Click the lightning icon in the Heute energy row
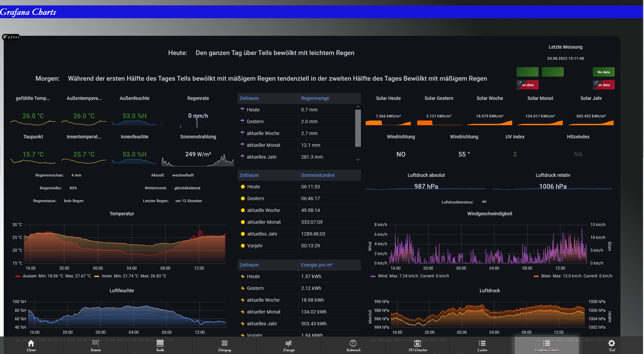This screenshot has height=354, width=644. point(243,276)
